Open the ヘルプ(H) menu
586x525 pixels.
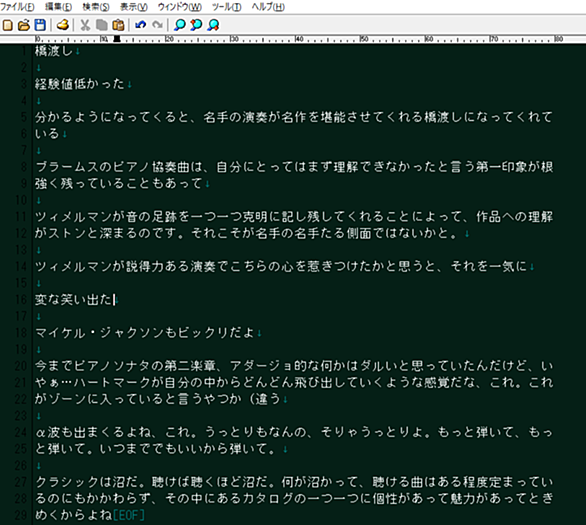pyautogui.click(x=268, y=7)
